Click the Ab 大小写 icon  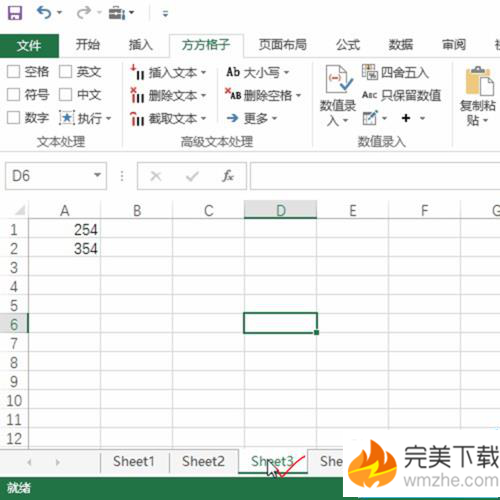click(x=233, y=72)
